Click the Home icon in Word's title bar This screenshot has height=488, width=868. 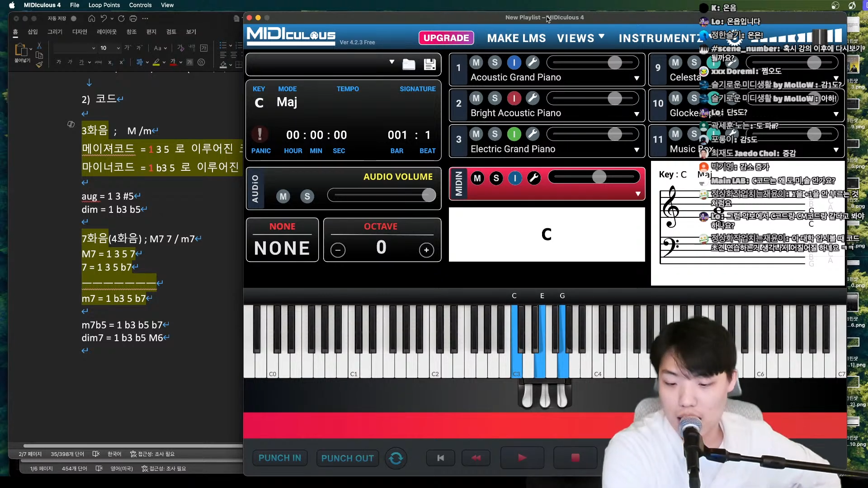[x=92, y=19]
